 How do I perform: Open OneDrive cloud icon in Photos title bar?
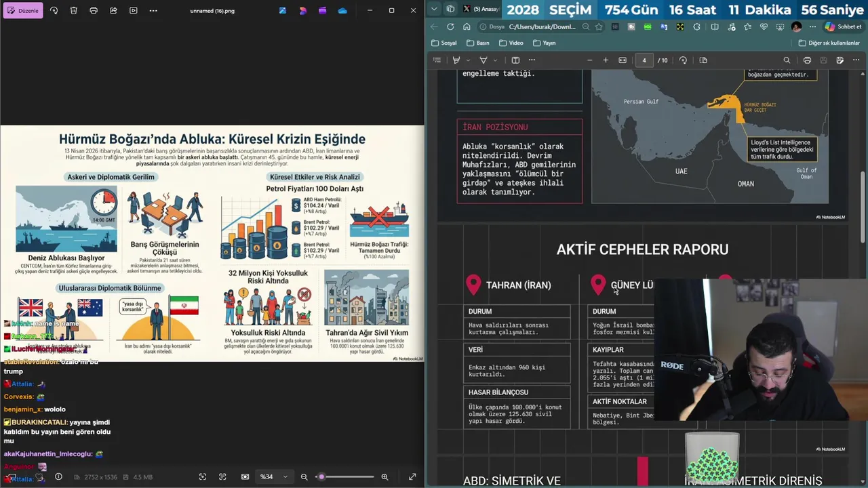pos(342,11)
